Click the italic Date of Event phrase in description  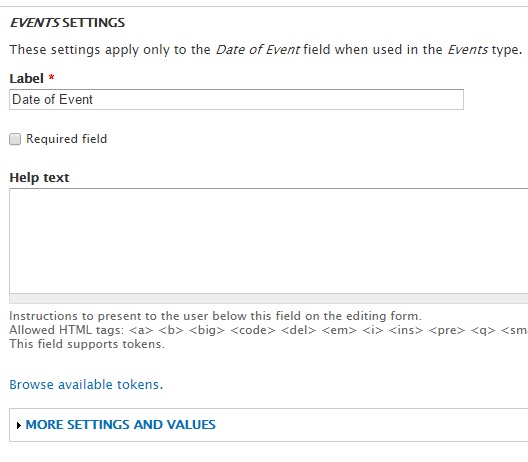coord(258,50)
